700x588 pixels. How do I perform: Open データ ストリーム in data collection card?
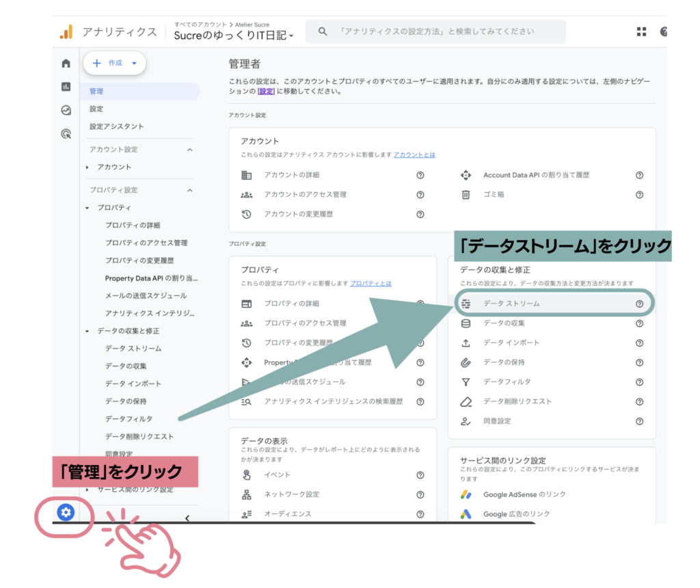pos(511,304)
